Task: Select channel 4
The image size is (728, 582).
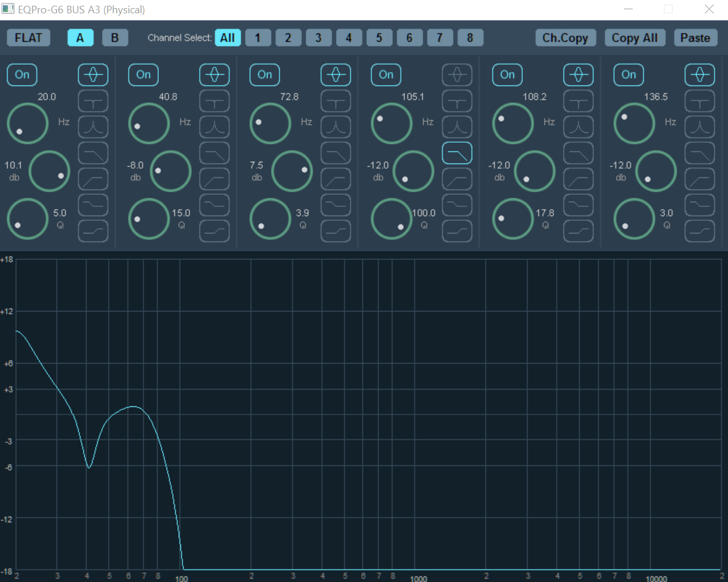Action: tap(349, 38)
